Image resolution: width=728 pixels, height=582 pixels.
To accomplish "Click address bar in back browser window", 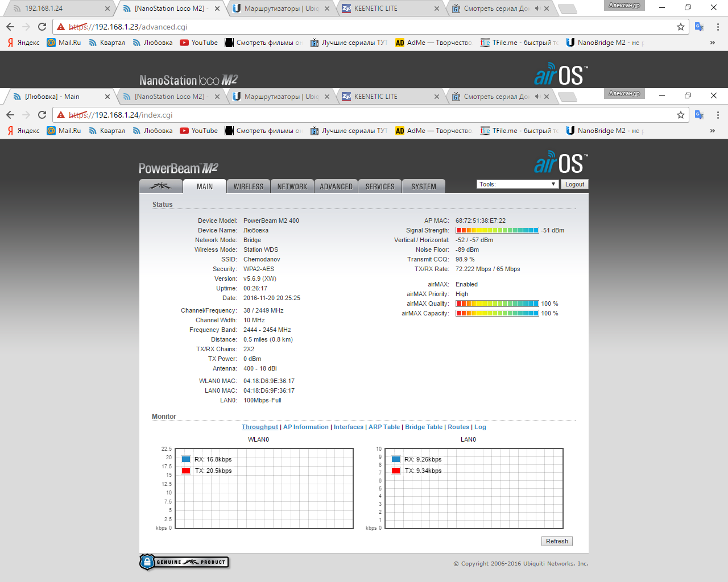I will pyautogui.click(x=370, y=27).
